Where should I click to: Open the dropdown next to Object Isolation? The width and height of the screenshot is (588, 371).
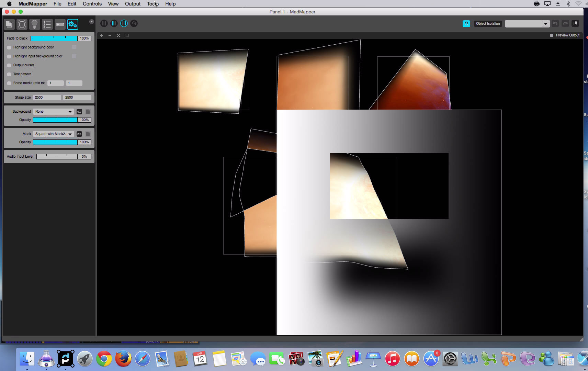coord(545,24)
